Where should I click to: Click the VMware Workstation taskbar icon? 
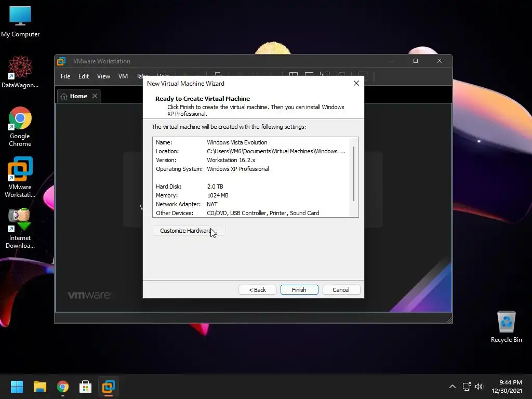coord(109,387)
